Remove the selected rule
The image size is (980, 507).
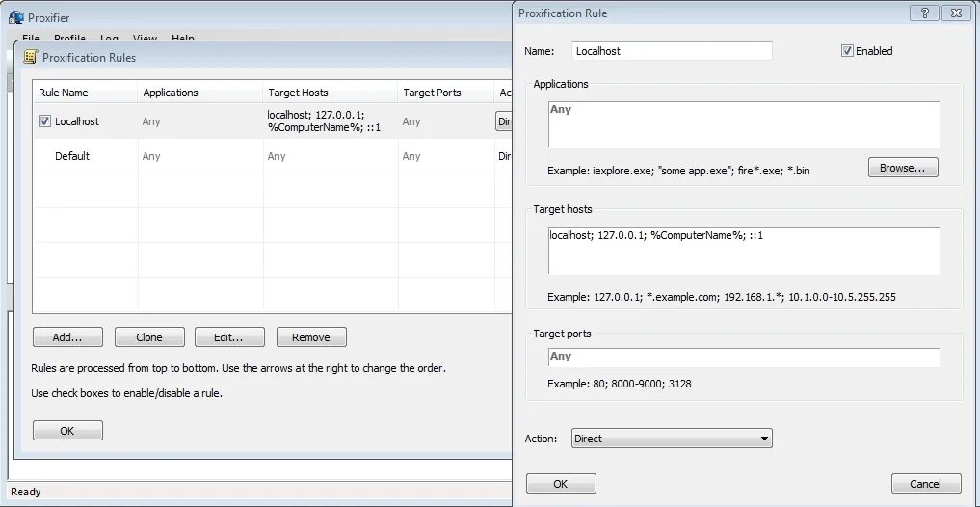pyautogui.click(x=311, y=337)
